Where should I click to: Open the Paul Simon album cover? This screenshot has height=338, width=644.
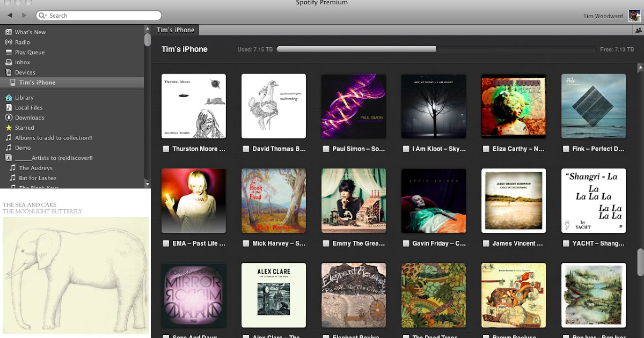[354, 106]
